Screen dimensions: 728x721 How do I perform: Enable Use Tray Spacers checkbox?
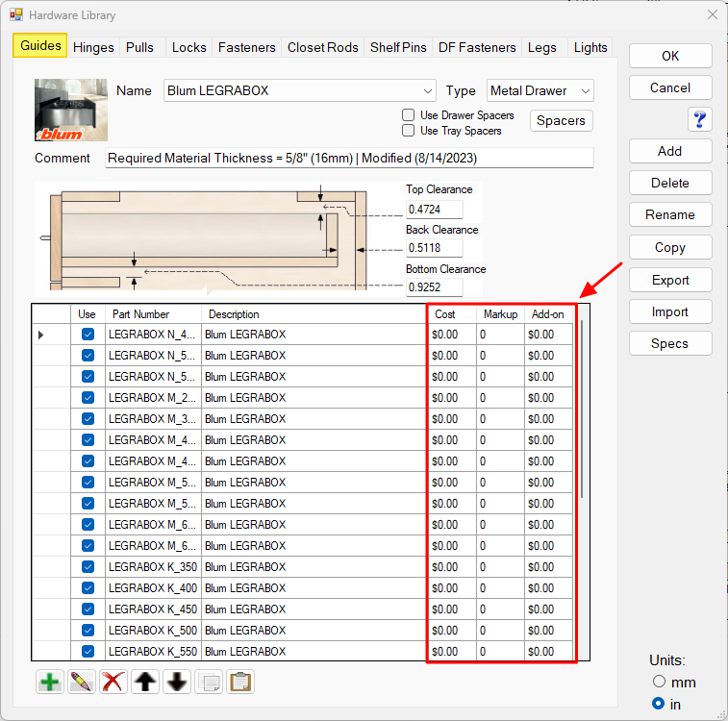click(409, 131)
